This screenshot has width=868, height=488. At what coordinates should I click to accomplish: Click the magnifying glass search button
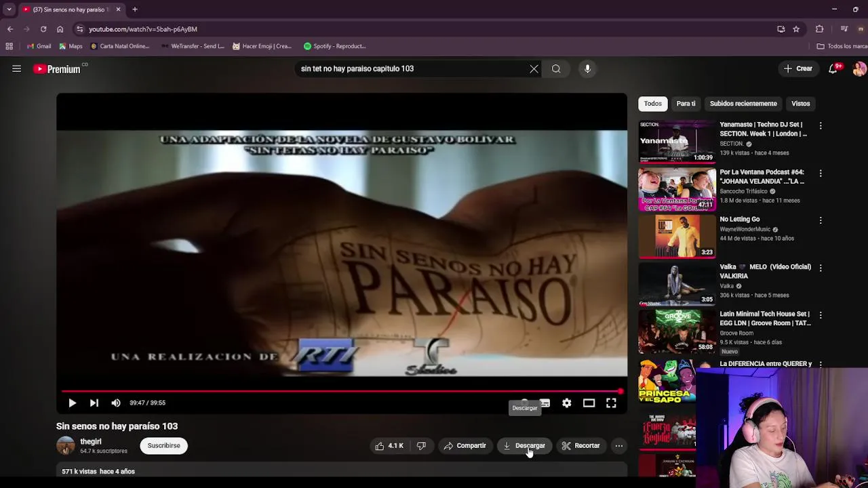[x=556, y=68]
